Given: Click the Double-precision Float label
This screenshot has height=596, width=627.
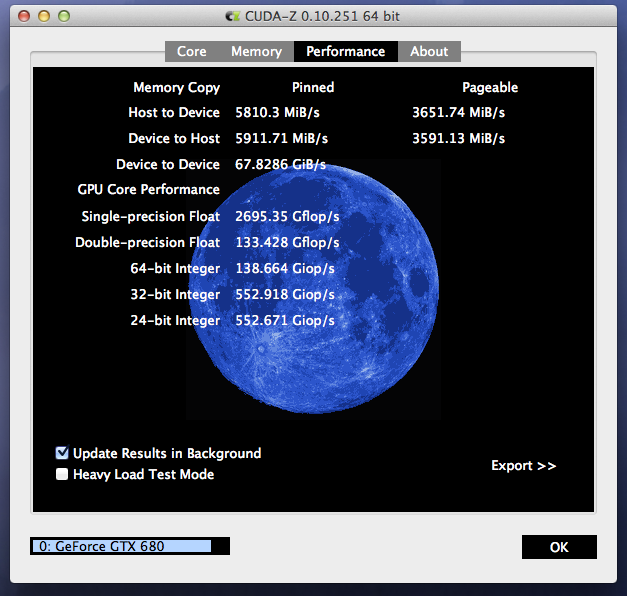Looking at the screenshot, I should click(148, 242).
